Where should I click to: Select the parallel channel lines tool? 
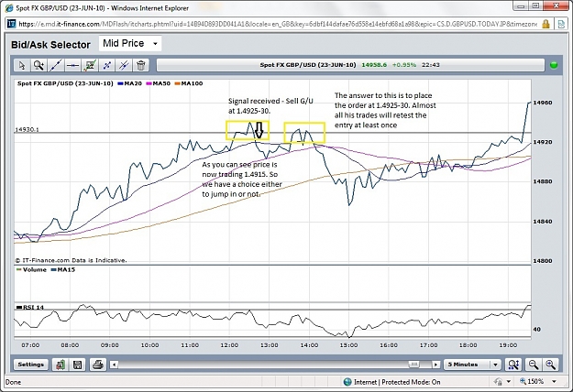pyautogui.click(x=125, y=65)
